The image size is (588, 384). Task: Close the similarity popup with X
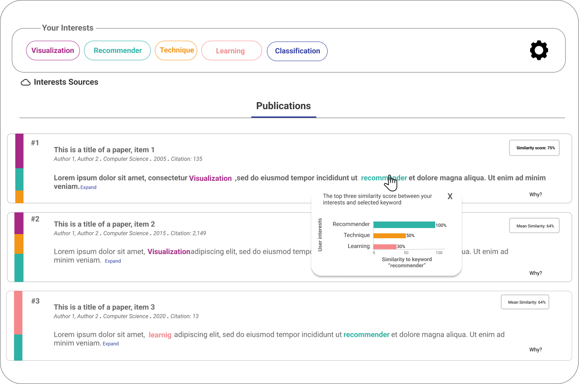(x=450, y=196)
